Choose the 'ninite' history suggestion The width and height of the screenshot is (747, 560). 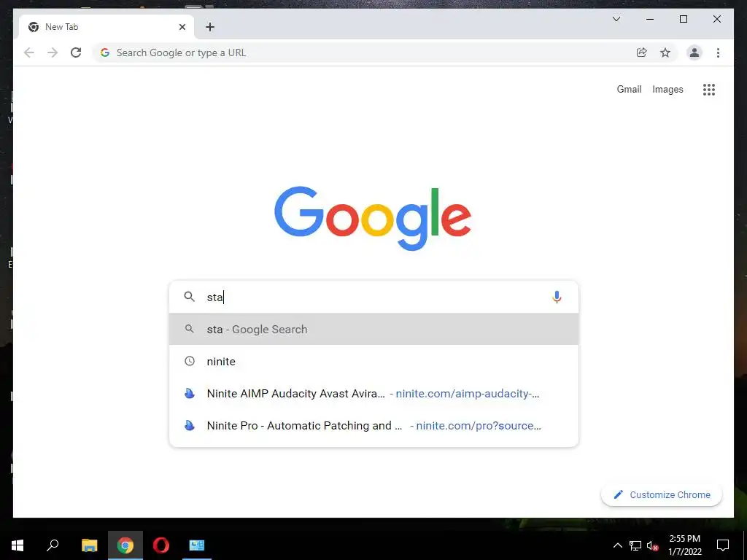[x=374, y=361]
